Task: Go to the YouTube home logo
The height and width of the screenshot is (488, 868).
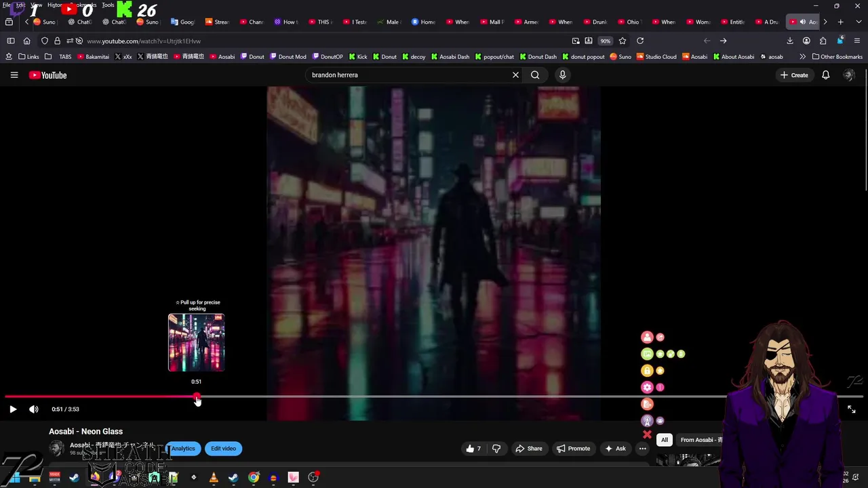Action: (47, 75)
